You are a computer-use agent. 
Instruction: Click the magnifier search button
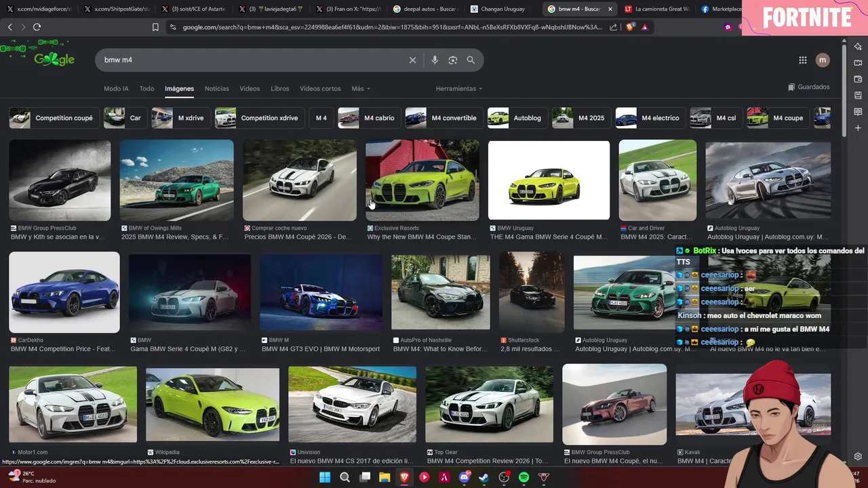(x=471, y=60)
